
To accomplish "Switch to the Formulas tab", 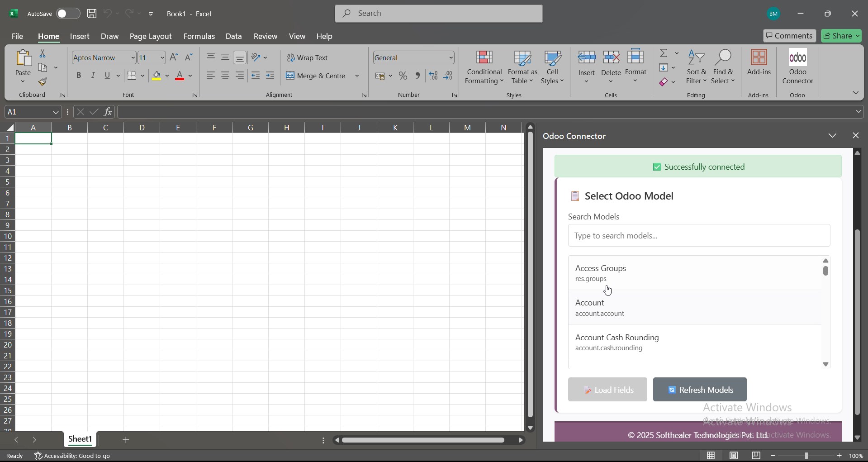I will tap(199, 36).
